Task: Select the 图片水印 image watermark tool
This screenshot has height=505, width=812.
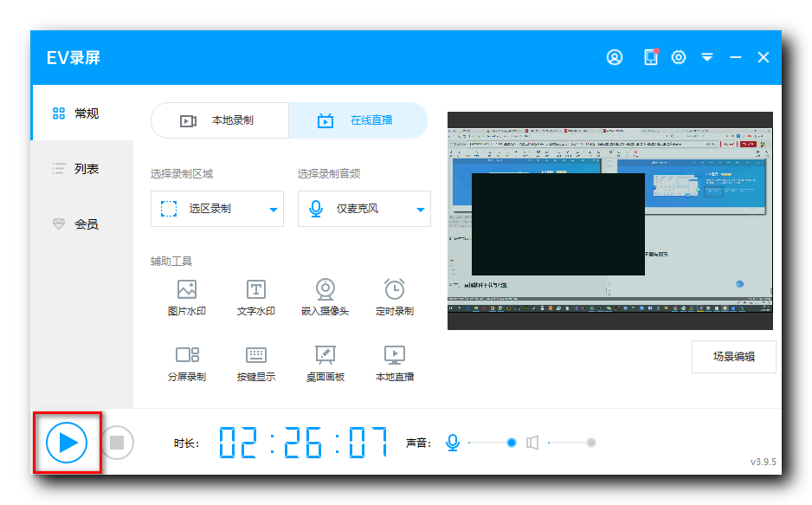Action: click(x=188, y=296)
